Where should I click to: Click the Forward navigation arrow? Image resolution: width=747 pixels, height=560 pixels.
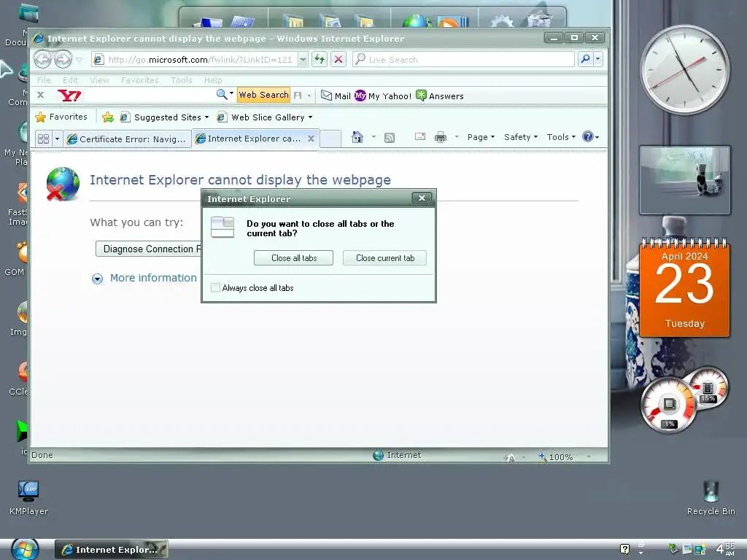coord(63,60)
